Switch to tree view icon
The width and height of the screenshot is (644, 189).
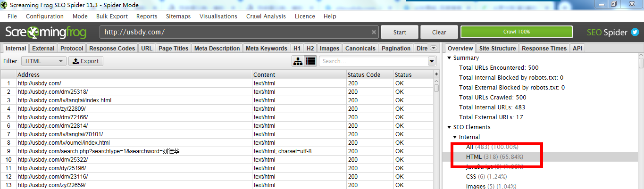pos(298,61)
